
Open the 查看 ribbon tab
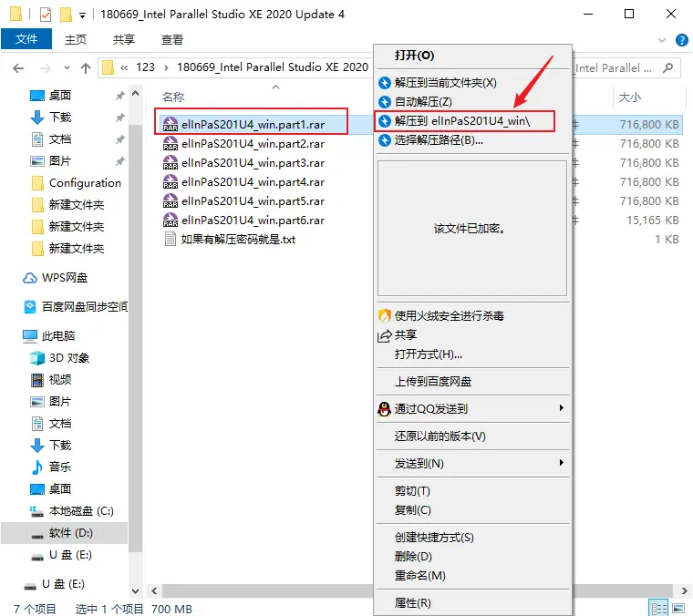coord(172,39)
